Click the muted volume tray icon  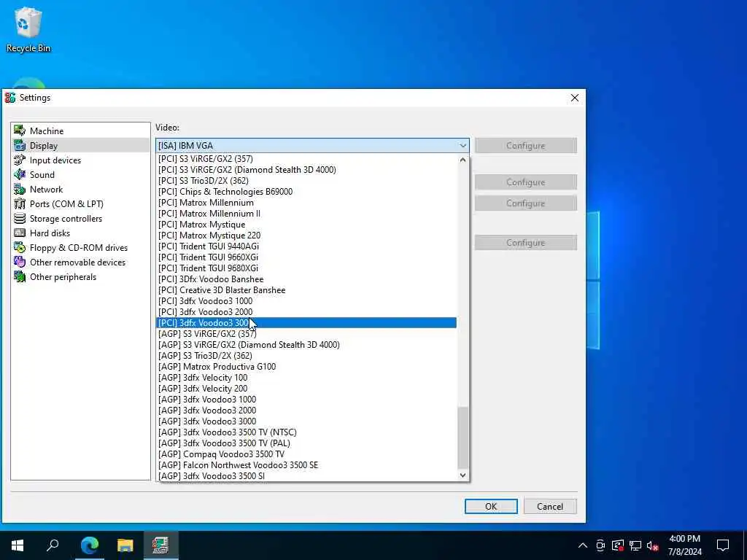653,545
